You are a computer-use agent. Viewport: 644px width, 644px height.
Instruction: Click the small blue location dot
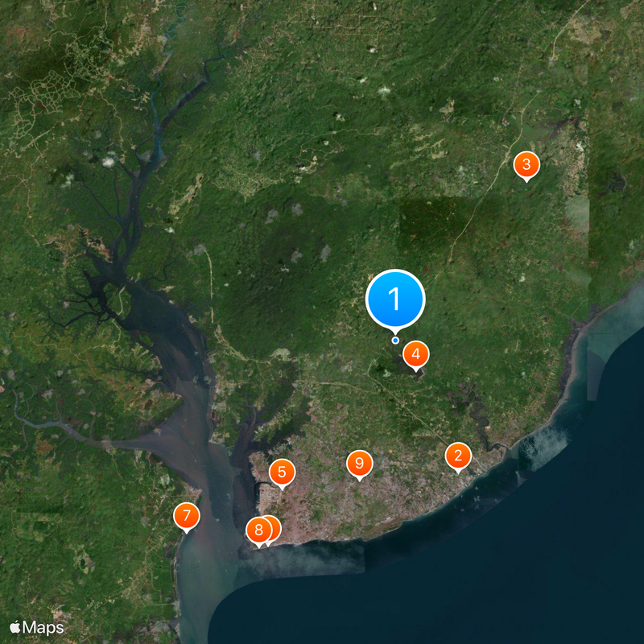(395, 341)
